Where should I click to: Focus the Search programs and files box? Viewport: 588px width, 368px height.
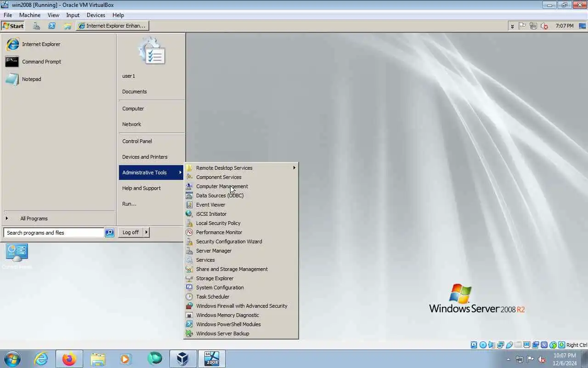[x=54, y=233]
